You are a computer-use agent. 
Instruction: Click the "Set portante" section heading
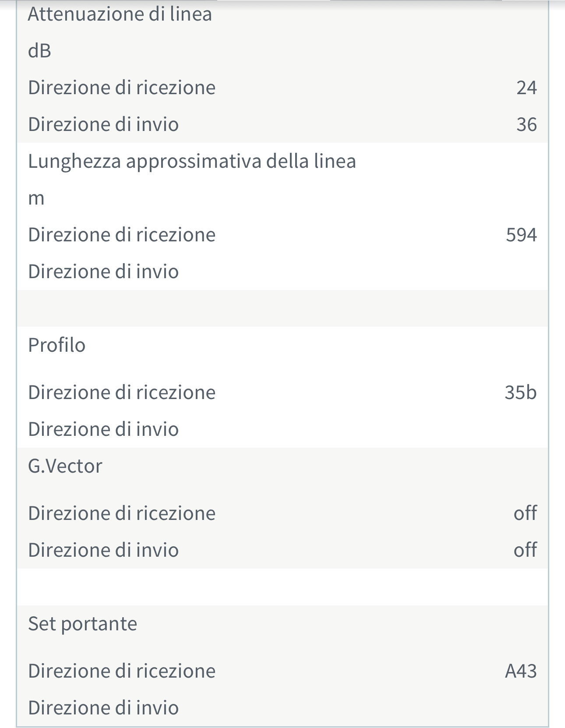click(82, 624)
